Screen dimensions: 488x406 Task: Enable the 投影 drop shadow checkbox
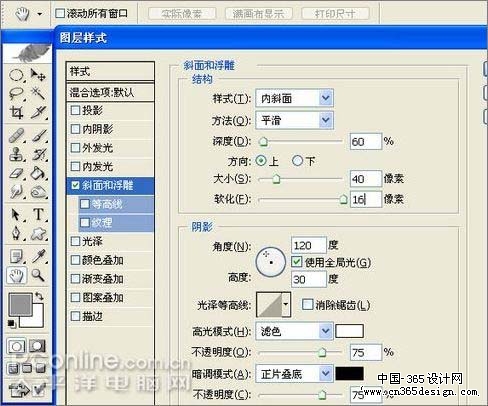coord(76,110)
